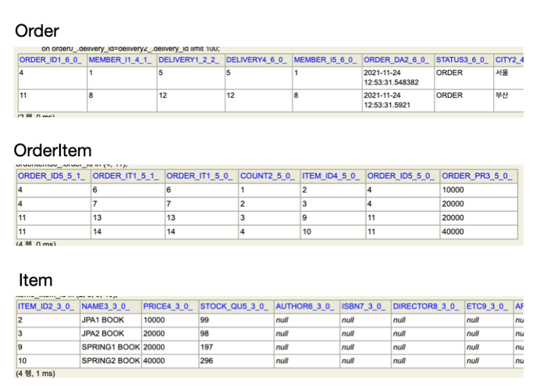Screen dimensions: 556x392
Task: Click the 'Order' section heading
Action: (37, 31)
